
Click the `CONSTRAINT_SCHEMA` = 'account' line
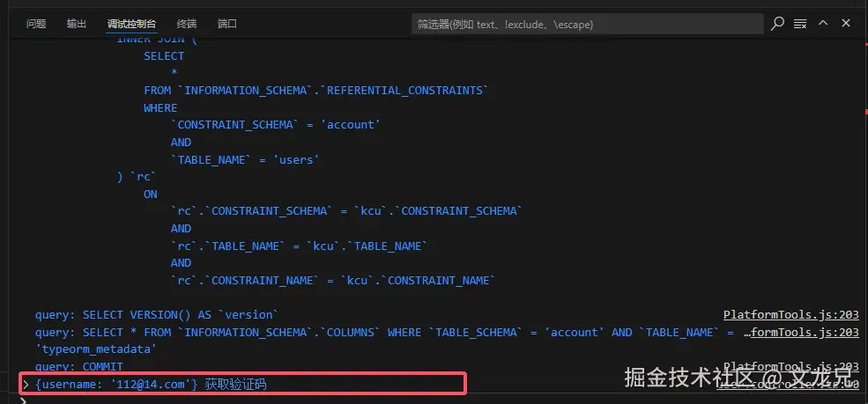pyautogui.click(x=276, y=125)
